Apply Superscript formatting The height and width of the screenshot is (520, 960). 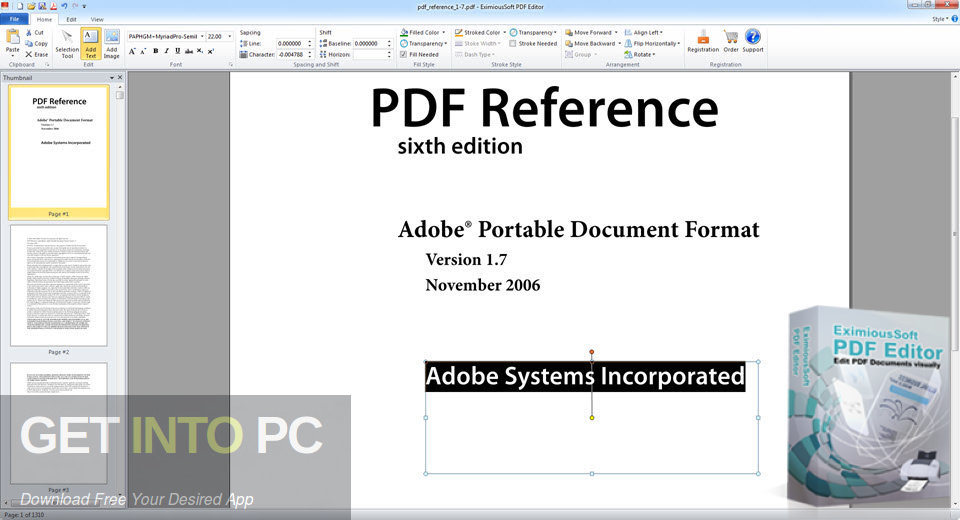coord(211,51)
